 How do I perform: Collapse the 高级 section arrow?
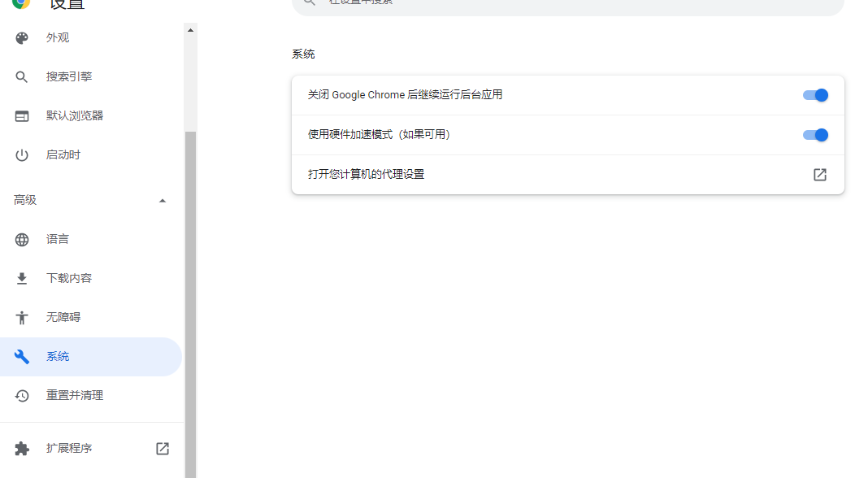tap(163, 201)
